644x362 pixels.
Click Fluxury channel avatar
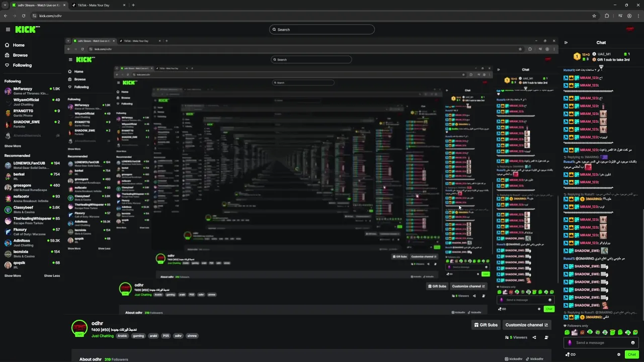click(x=8, y=232)
